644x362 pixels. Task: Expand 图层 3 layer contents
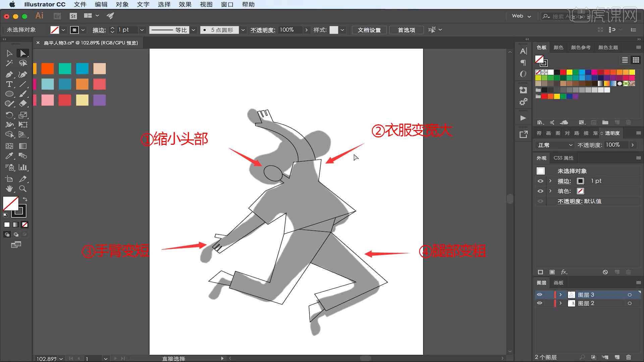pos(561,295)
